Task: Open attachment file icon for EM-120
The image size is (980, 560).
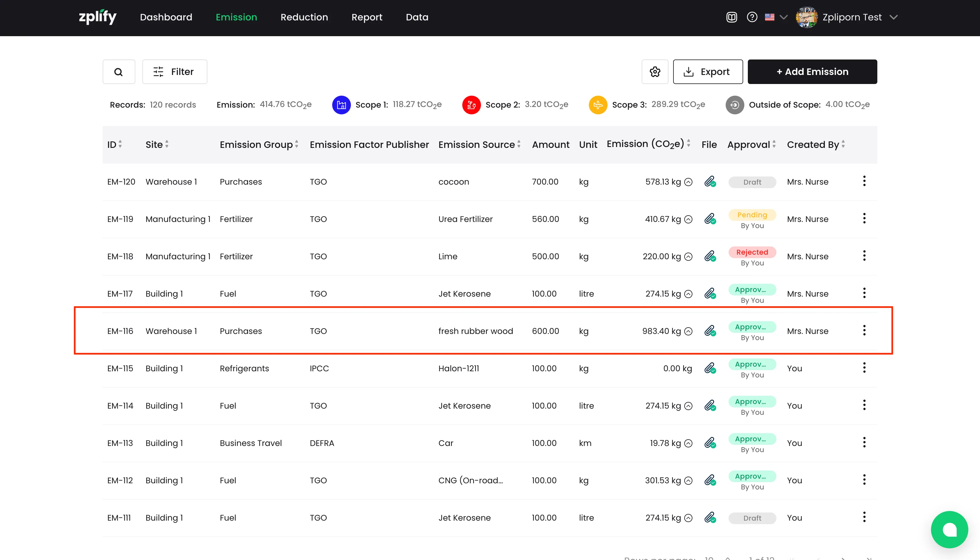Action: tap(710, 181)
